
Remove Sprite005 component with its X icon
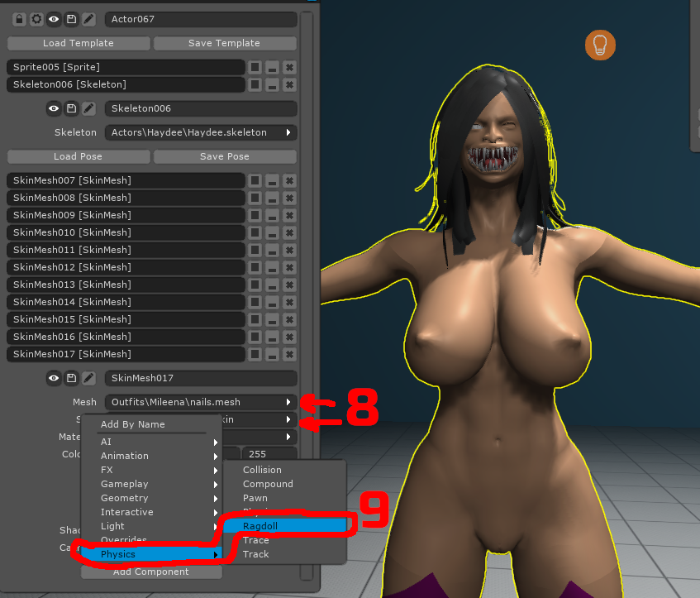[x=289, y=68]
